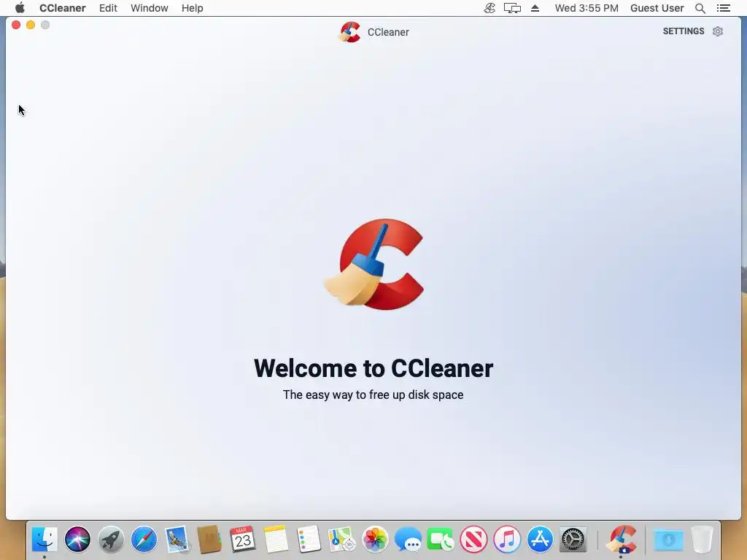Open Maps icon in Dock

(x=342, y=540)
